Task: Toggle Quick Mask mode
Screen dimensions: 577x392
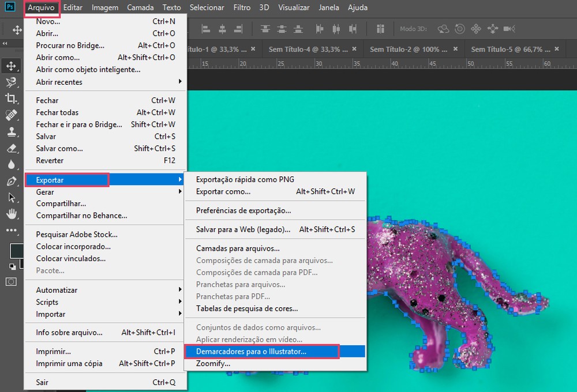Action: click(12, 281)
